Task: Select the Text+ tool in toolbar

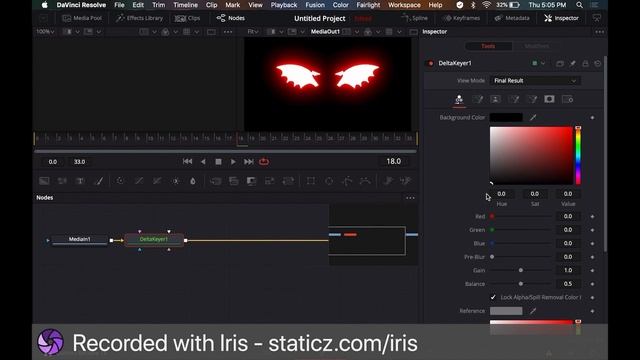Action: point(80,181)
